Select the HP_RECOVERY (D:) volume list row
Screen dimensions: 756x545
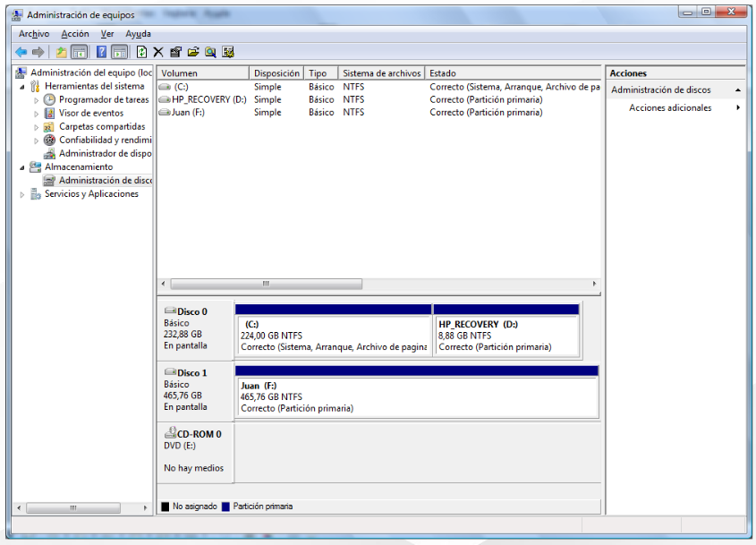click(379, 99)
